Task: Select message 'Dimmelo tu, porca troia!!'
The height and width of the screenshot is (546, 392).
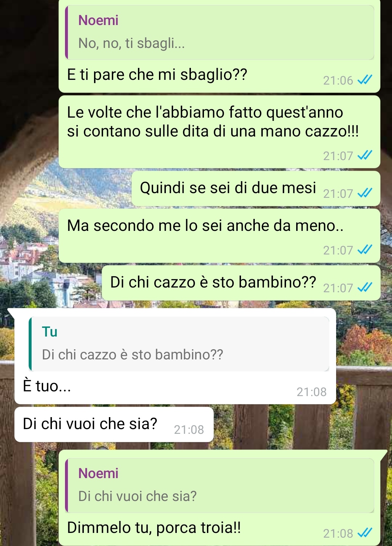Action: coord(154,527)
